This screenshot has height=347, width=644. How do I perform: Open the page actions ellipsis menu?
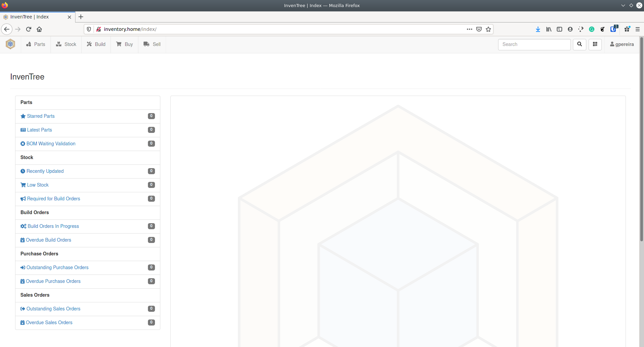coord(470,29)
